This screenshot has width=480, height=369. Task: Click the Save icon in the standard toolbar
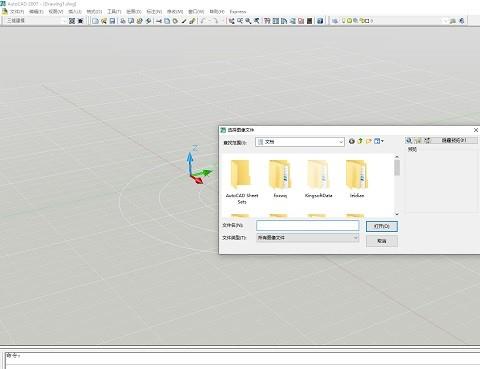point(112,21)
